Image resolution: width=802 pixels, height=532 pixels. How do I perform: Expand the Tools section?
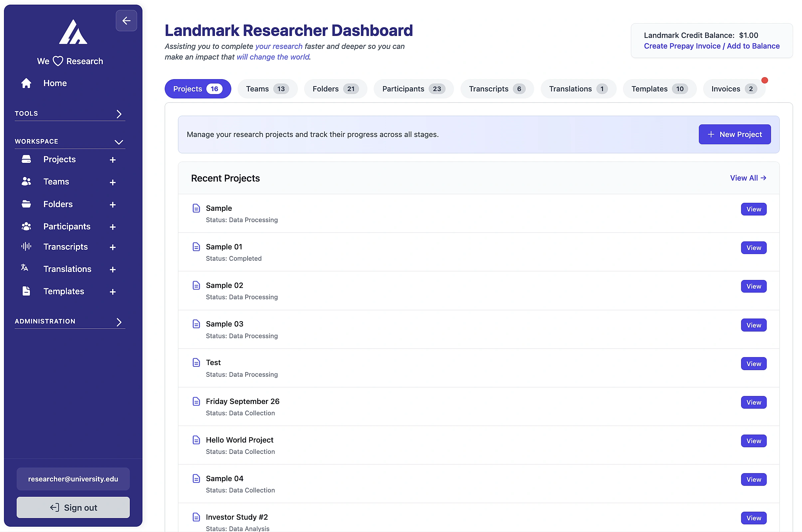pos(119,114)
